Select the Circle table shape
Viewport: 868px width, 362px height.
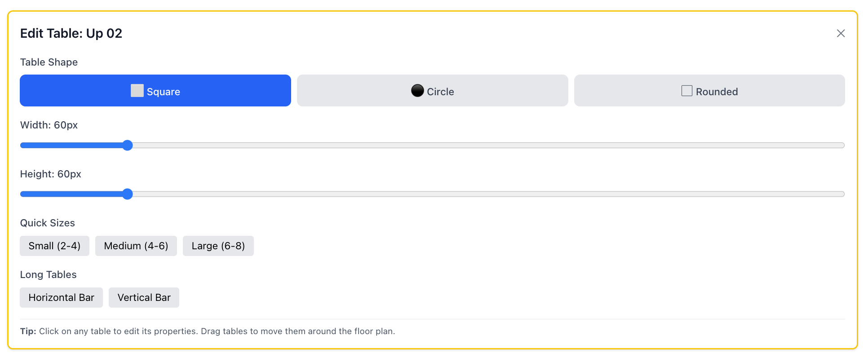pos(432,91)
